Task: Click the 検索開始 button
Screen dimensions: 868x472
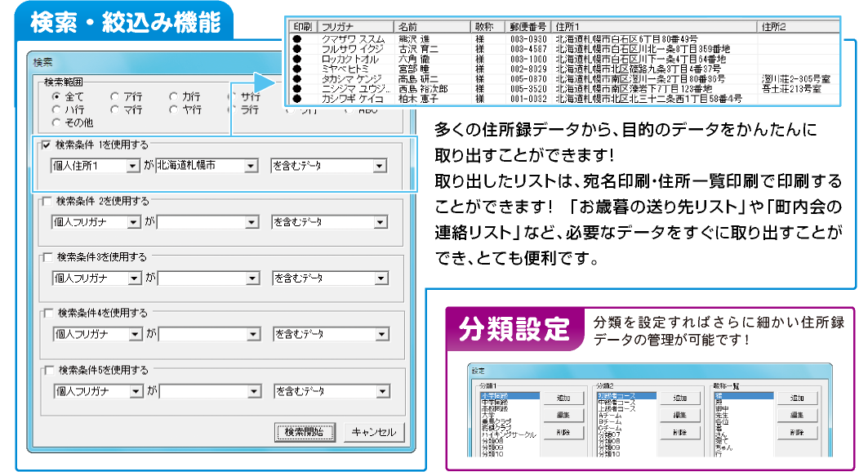Action: click(305, 432)
